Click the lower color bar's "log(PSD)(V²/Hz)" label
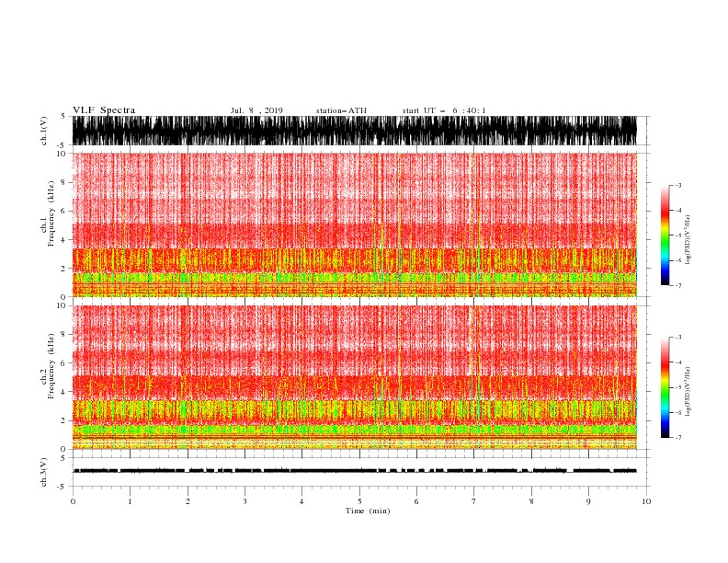The width and height of the screenshot is (728, 563). [688, 392]
